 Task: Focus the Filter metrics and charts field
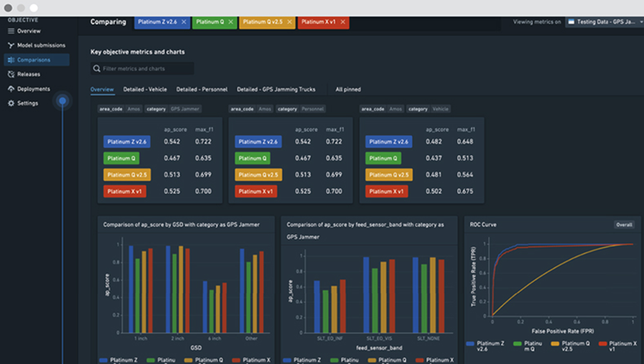(x=147, y=69)
